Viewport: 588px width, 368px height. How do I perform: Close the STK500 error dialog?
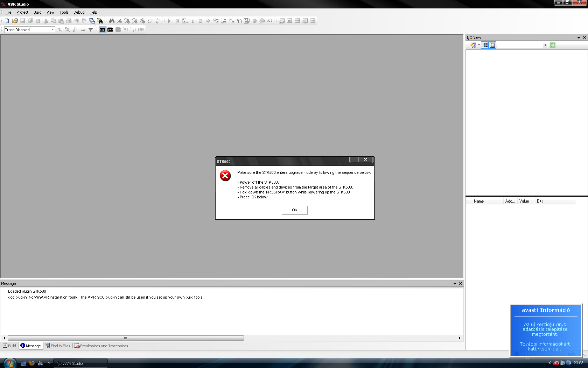(365, 159)
